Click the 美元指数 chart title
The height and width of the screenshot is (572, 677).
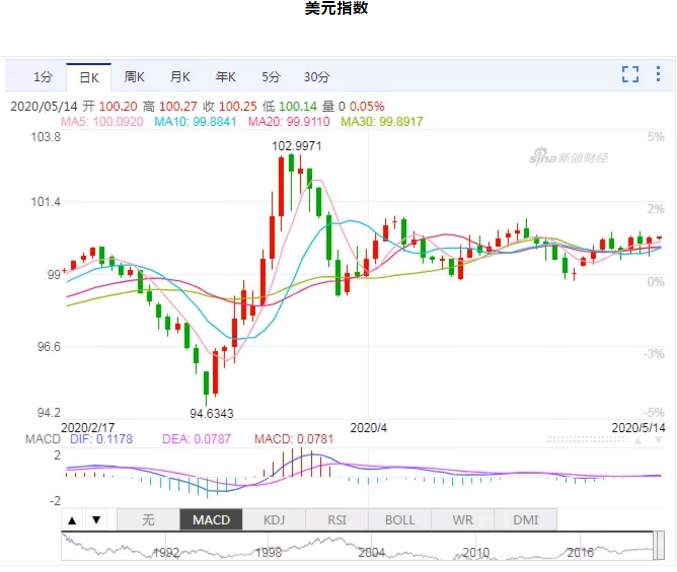(x=337, y=9)
